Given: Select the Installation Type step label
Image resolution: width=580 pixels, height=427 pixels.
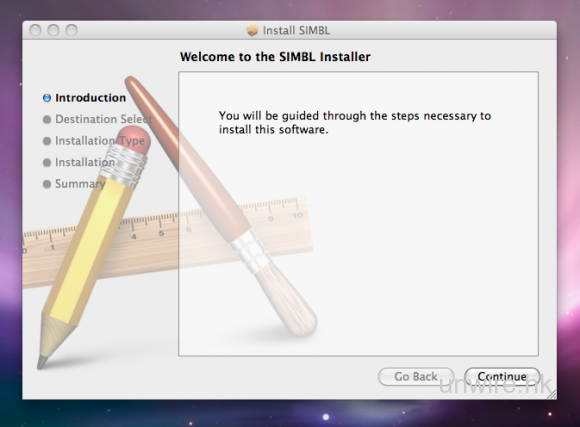Looking at the screenshot, I should point(100,141).
